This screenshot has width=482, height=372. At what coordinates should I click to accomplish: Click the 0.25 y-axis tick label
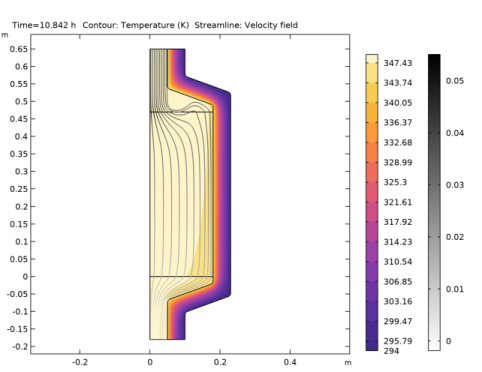point(19,189)
